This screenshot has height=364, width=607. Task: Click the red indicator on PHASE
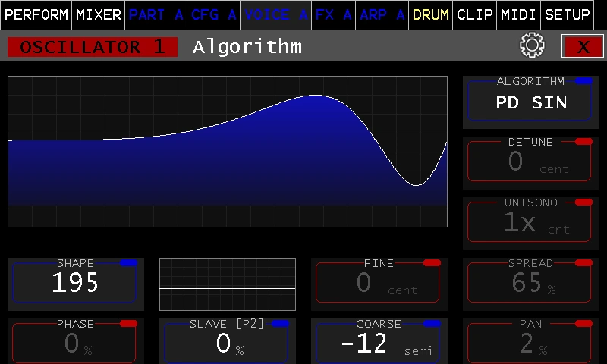click(128, 324)
